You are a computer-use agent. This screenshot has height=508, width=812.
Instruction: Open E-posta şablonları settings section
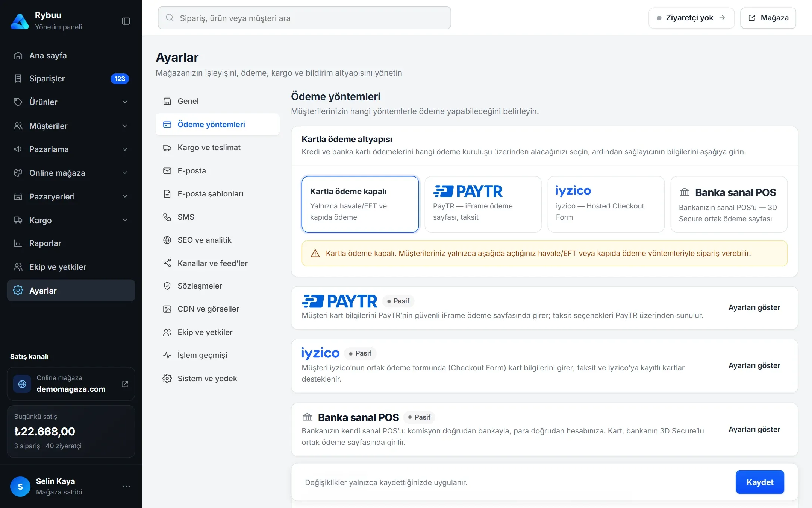pyautogui.click(x=218, y=194)
